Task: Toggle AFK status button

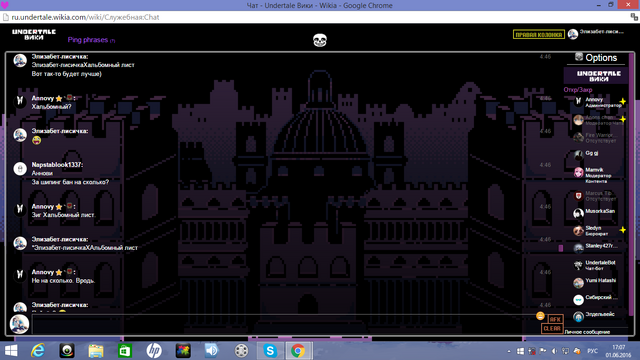Action: (x=555, y=319)
